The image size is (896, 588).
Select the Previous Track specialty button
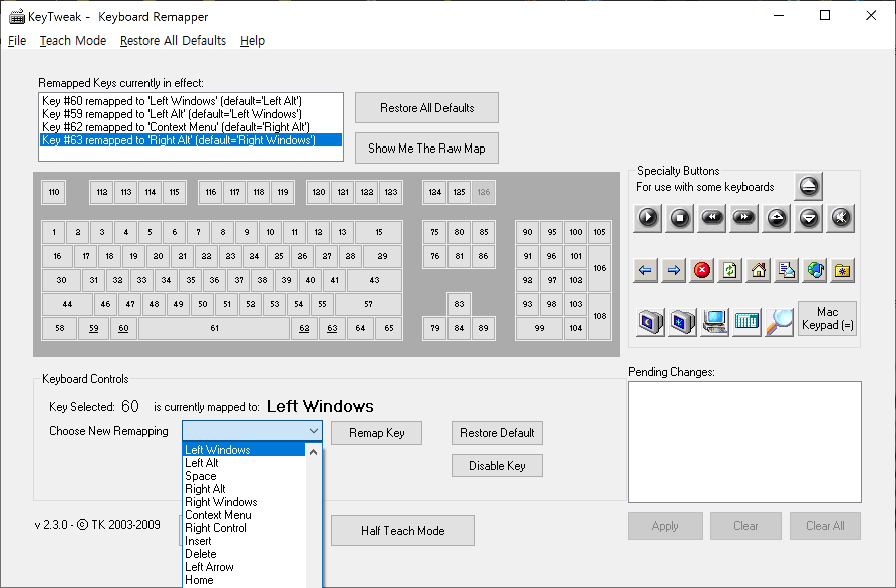tap(712, 218)
